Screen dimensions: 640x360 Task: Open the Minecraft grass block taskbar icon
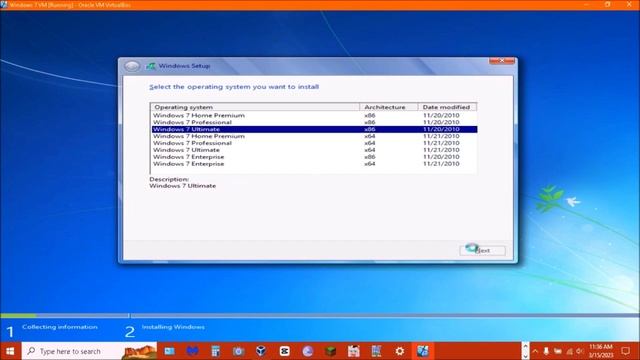pos(331,351)
